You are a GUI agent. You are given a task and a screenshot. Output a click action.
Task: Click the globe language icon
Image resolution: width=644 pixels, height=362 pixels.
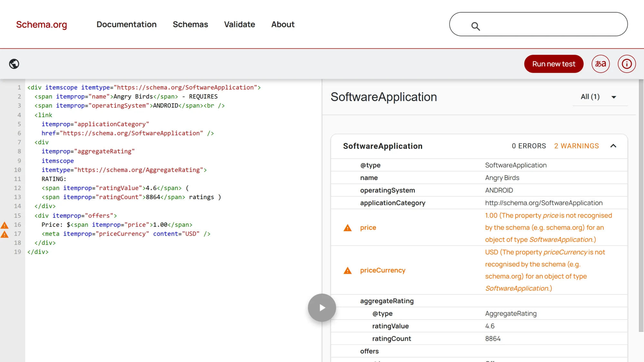[14, 64]
